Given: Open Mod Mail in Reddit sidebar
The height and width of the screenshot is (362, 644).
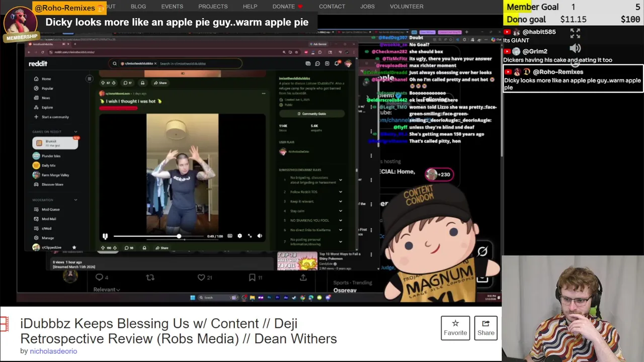Looking at the screenshot, I should [45, 219].
